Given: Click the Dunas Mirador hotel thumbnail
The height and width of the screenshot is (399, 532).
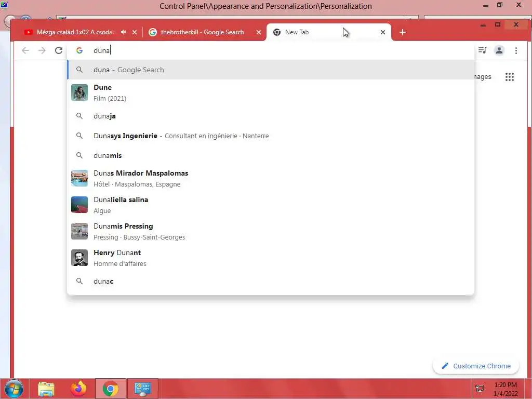Looking at the screenshot, I should (79, 178).
